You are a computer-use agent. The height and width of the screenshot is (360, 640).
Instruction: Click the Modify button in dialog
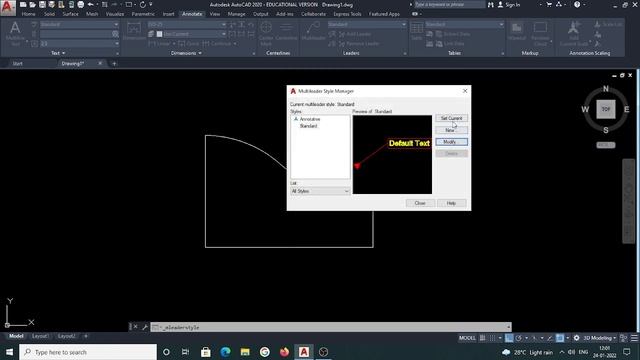click(x=451, y=142)
